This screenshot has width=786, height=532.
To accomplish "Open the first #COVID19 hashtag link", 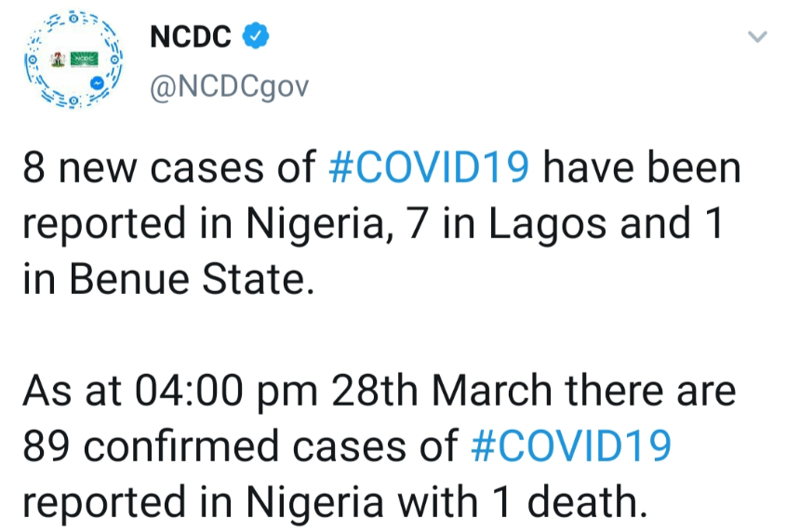I will 429,167.
